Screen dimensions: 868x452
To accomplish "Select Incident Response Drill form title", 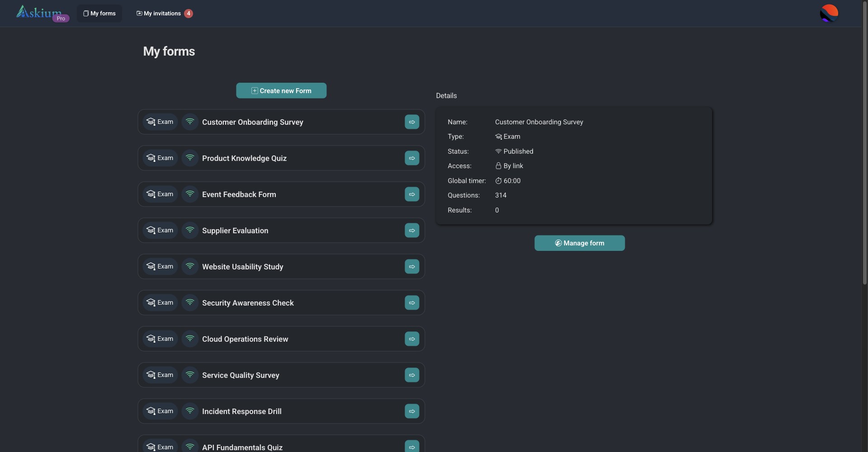I will pyautogui.click(x=242, y=411).
